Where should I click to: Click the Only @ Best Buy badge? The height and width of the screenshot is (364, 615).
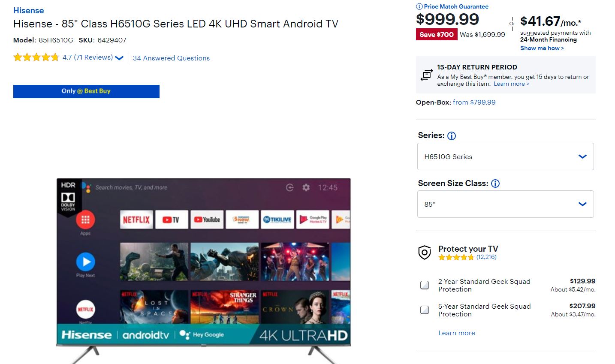click(x=86, y=91)
